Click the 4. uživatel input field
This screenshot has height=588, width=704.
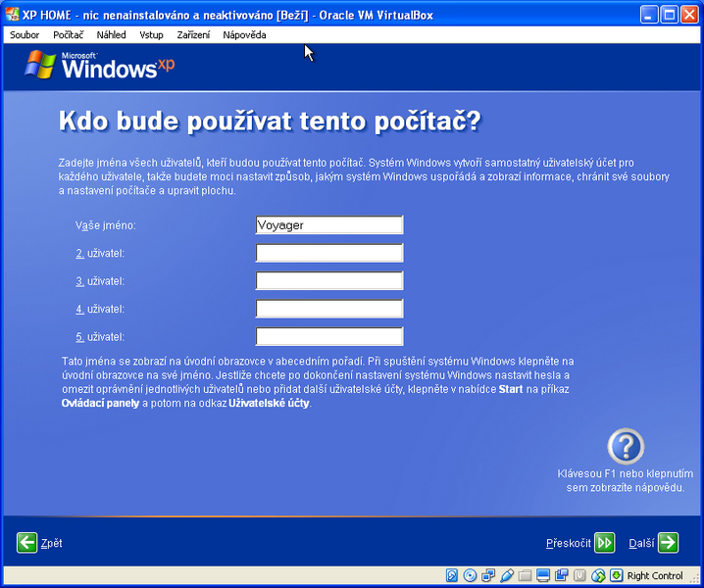[329, 309]
